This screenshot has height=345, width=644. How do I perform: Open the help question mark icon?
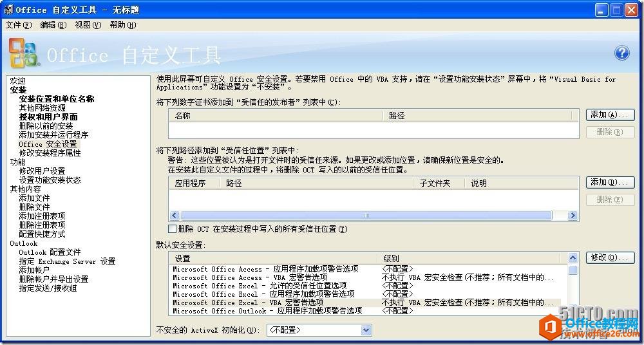(622, 53)
